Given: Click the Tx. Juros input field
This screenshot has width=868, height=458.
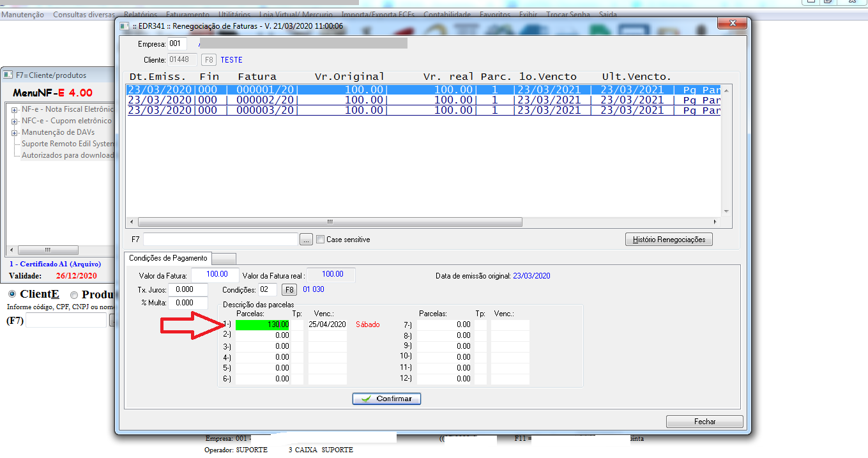Looking at the screenshot, I should 188,289.
